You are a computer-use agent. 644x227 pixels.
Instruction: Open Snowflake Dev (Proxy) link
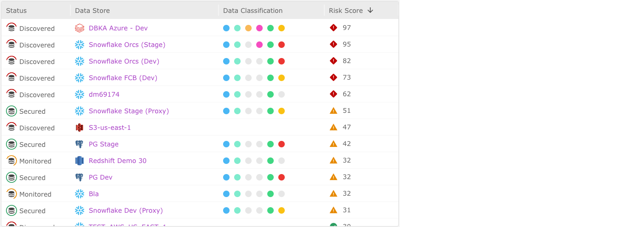click(126, 210)
